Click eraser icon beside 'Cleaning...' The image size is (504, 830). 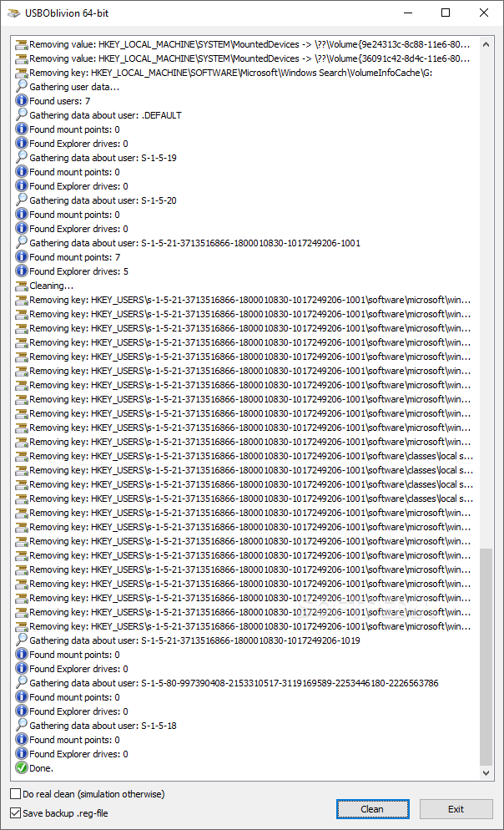[22, 286]
